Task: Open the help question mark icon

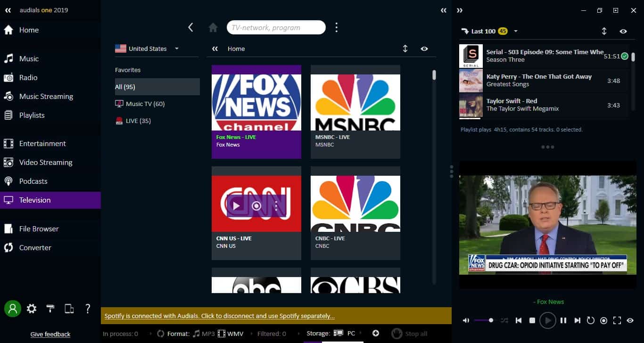Action: pyautogui.click(x=88, y=309)
